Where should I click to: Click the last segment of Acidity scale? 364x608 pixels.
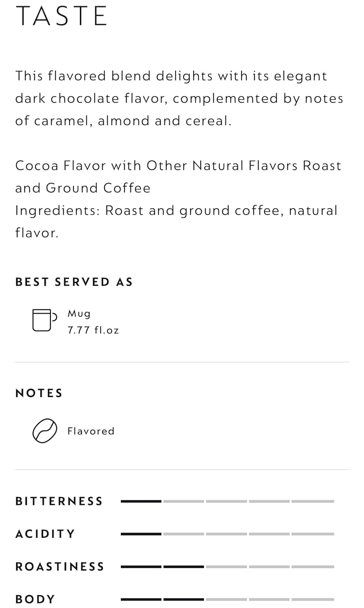coord(313,534)
